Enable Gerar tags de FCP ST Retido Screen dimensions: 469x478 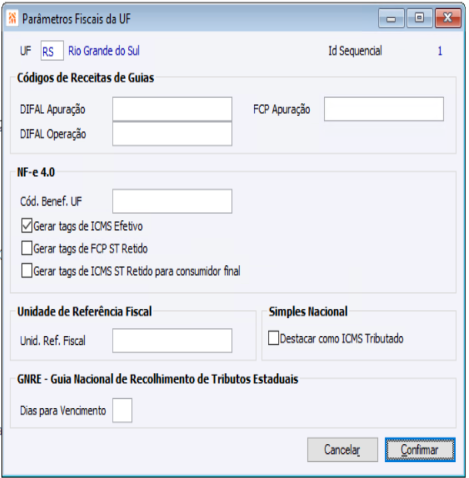click(27, 248)
